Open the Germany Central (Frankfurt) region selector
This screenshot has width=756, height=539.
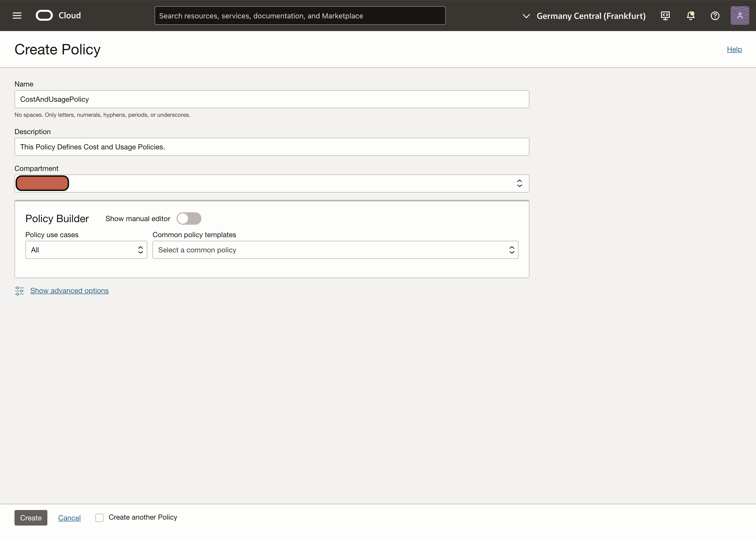[x=584, y=16]
